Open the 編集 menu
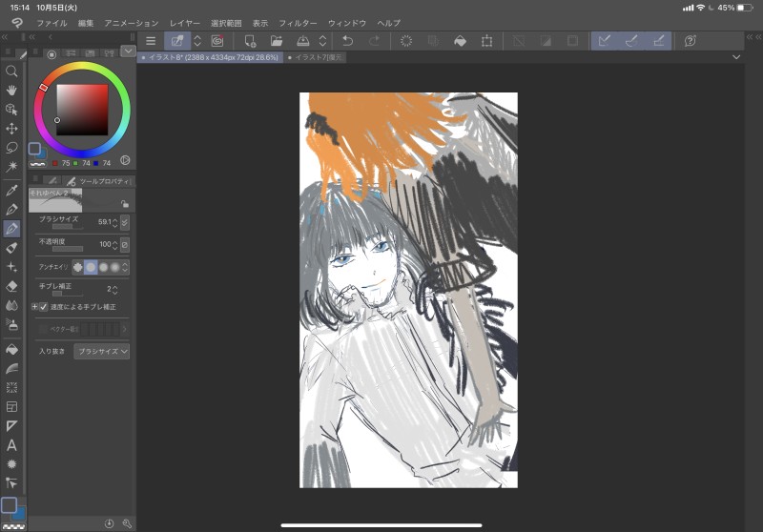The height and width of the screenshot is (532, 763). [86, 23]
